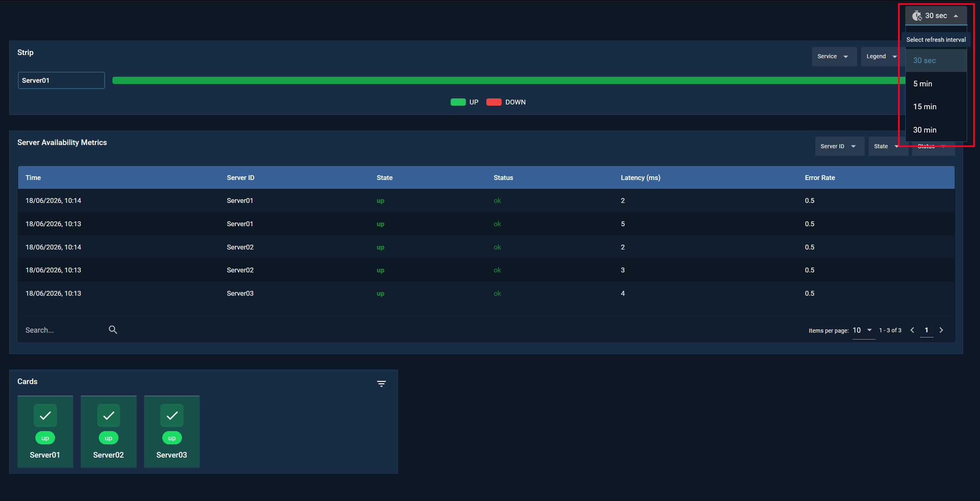Select the 30 sec refresh option

tap(936, 61)
